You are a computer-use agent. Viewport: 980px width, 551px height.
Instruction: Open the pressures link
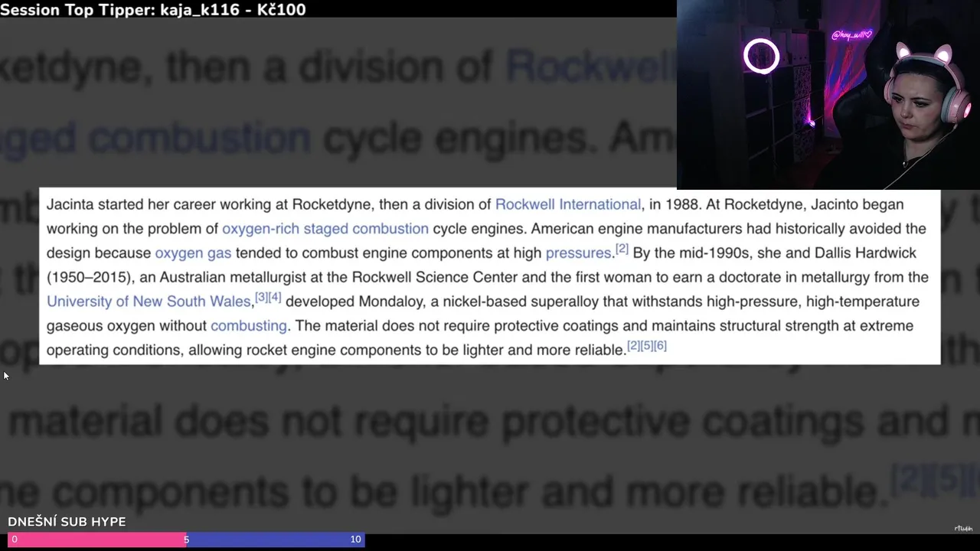(x=578, y=253)
